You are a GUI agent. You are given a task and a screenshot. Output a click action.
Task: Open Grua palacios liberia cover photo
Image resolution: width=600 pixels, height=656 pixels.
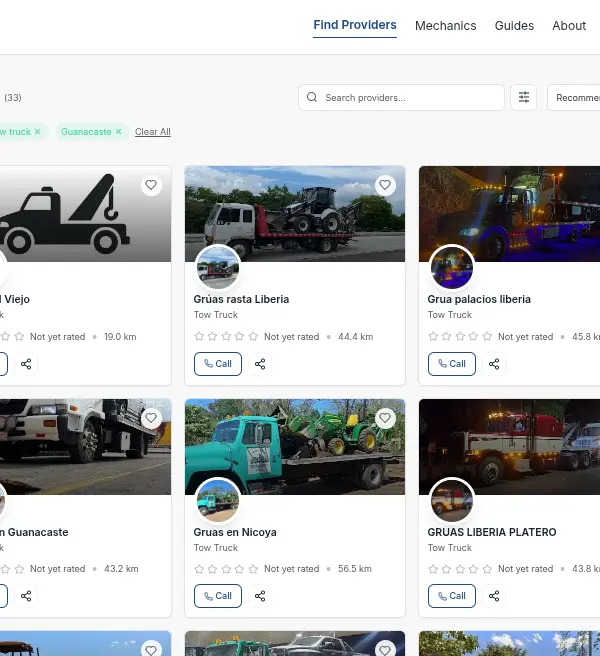pyautogui.click(x=509, y=214)
